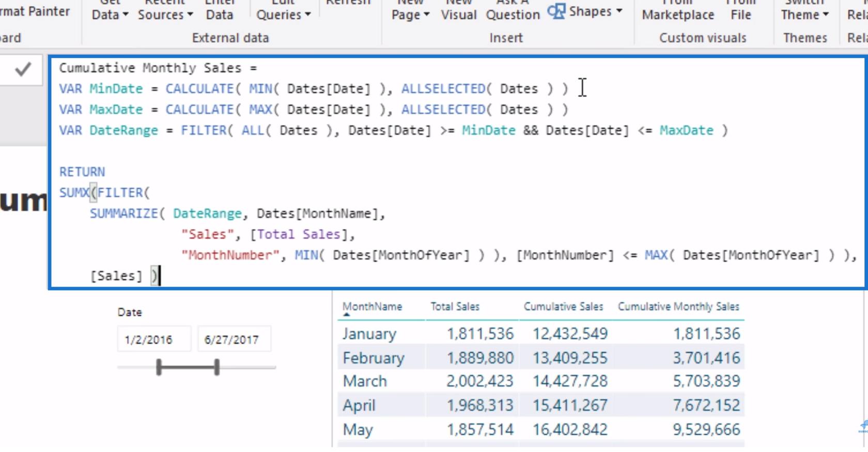Click inside the DAX formula editor

pos(457,172)
